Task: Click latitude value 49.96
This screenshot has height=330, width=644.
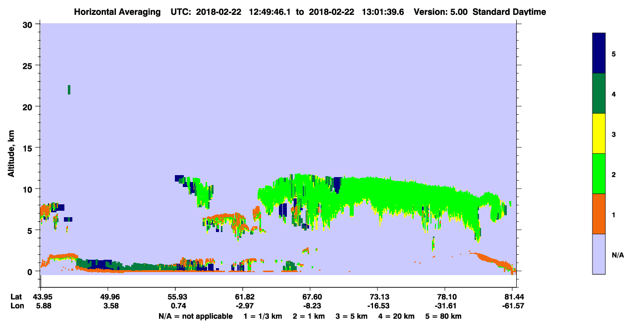Action: [108, 297]
